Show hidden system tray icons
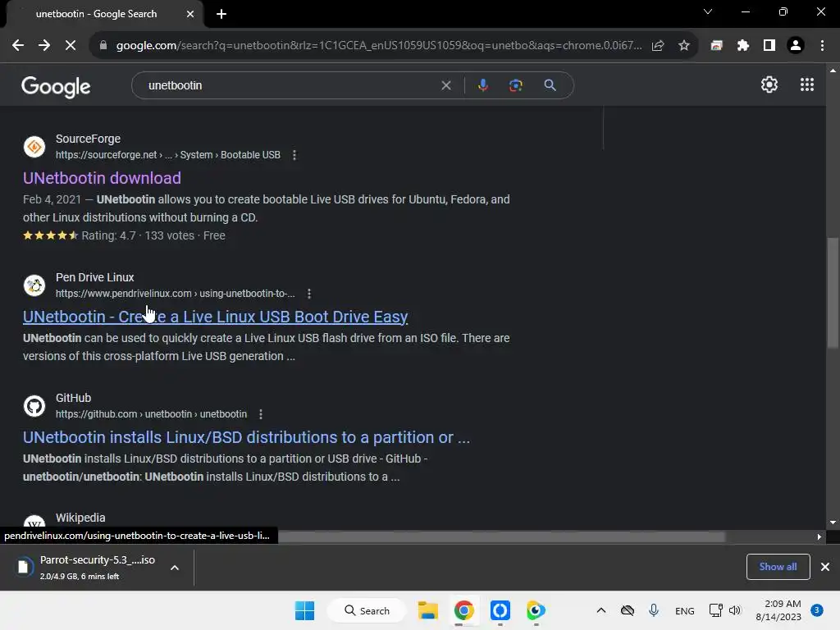This screenshot has height=630, width=840. pos(601,610)
